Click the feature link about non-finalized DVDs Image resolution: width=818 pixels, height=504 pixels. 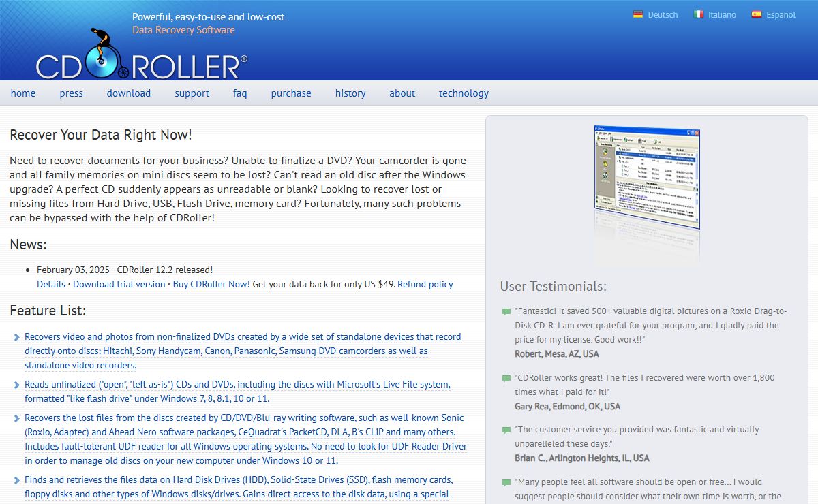[x=243, y=351]
